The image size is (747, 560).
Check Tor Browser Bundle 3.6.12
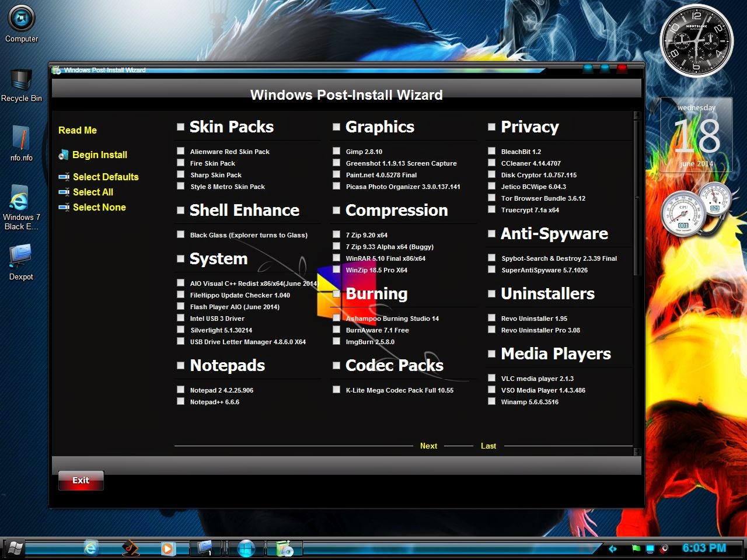pos(492,198)
